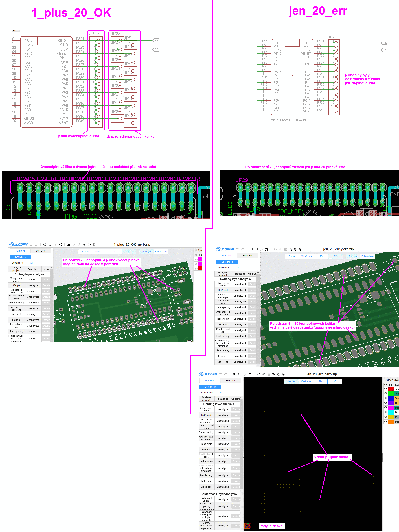Click Bottom layer button in 1_plus_20_OK window

point(161,252)
